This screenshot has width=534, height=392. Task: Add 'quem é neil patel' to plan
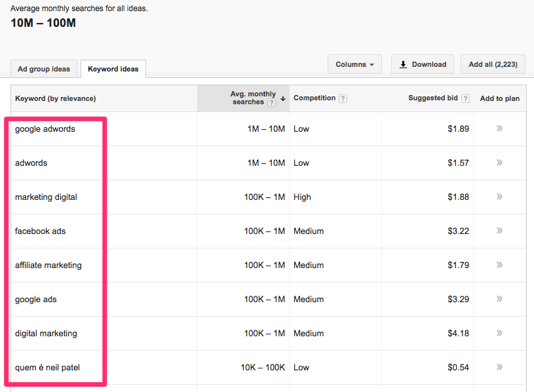(499, 367)
